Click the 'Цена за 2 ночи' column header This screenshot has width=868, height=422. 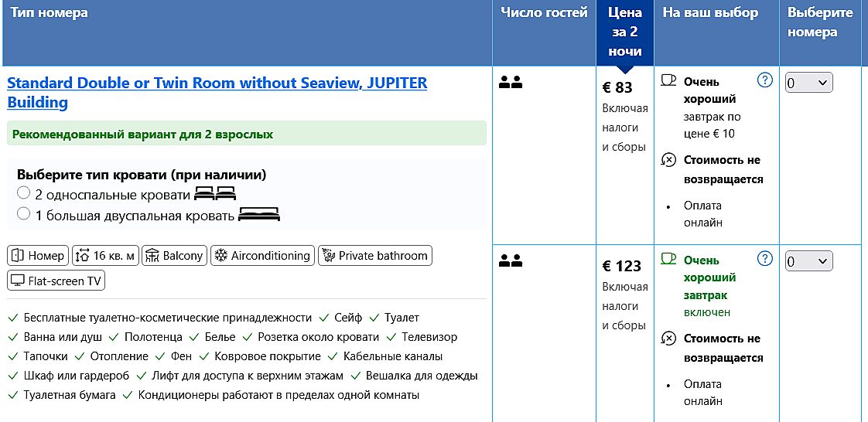624,32
